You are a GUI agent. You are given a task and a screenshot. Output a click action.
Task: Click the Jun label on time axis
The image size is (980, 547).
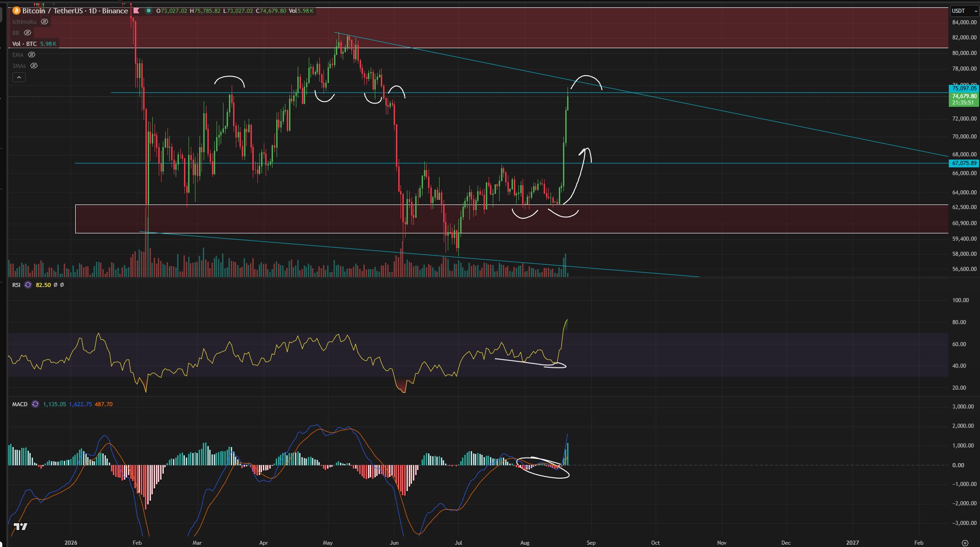pos(394,543)
